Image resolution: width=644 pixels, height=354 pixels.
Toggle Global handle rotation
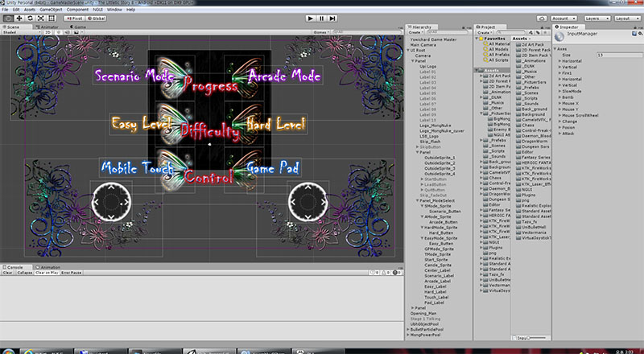click(x=96, y=19)
